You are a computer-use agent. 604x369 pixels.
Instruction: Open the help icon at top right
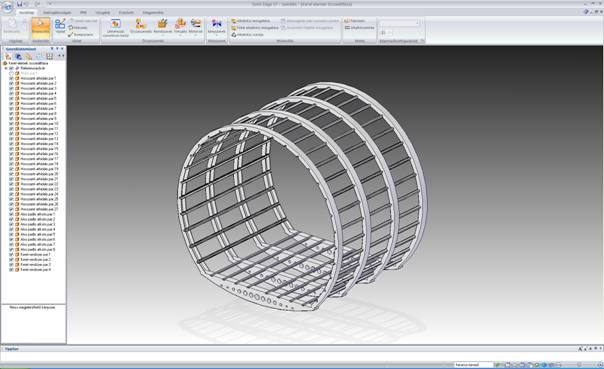[586, 12]
